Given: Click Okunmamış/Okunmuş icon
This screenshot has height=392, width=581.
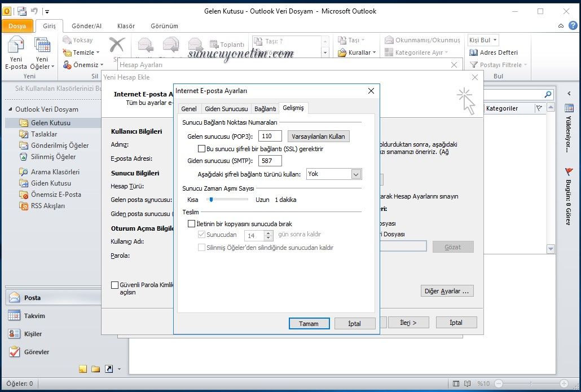Looking at the screenshot, I should [389, 39].
